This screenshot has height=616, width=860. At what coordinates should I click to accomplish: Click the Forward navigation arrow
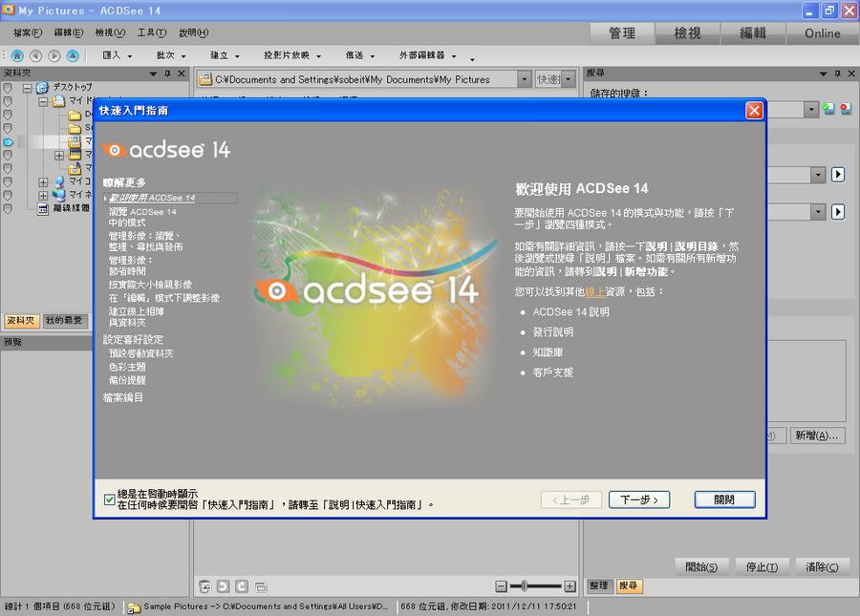tap(54, 55)
